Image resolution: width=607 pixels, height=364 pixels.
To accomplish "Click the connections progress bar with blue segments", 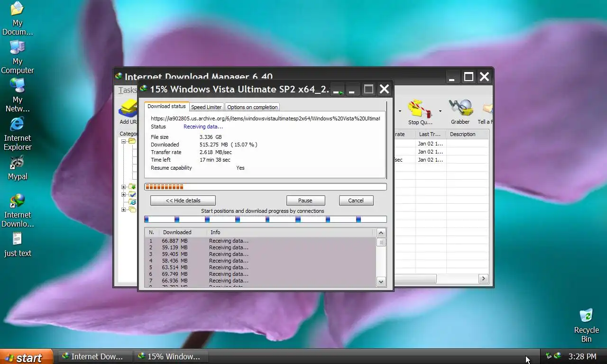I will [266, 219].
